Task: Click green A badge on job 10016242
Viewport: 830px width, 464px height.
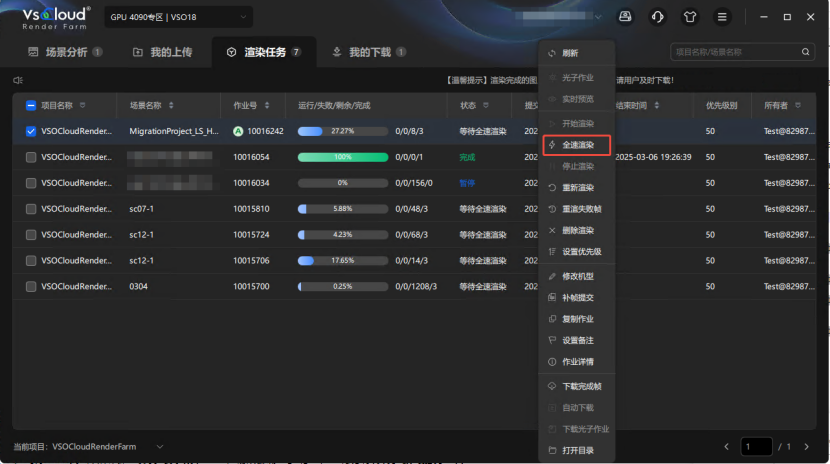Action: point(238,131)
